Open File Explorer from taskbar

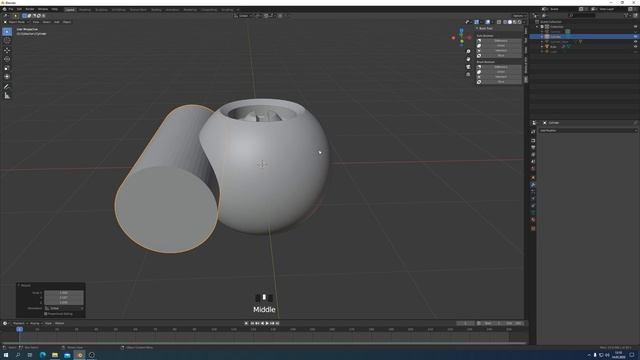tap(55, 355)
